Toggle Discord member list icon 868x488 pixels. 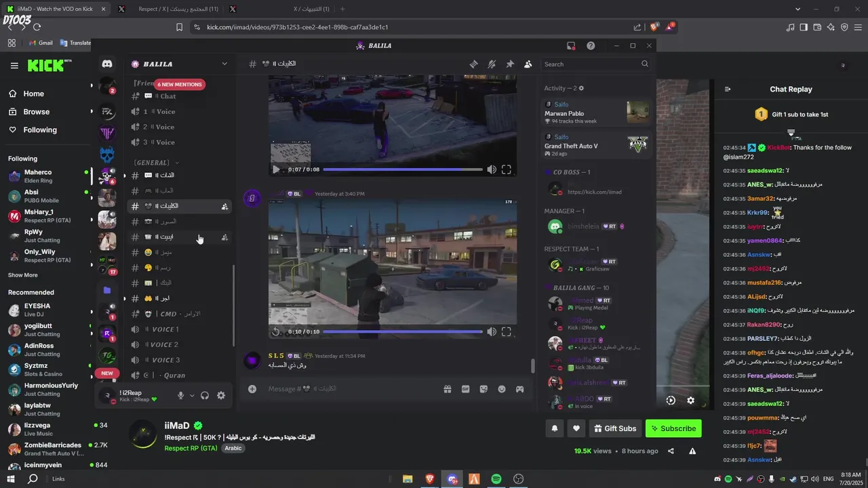click(528, 64)
